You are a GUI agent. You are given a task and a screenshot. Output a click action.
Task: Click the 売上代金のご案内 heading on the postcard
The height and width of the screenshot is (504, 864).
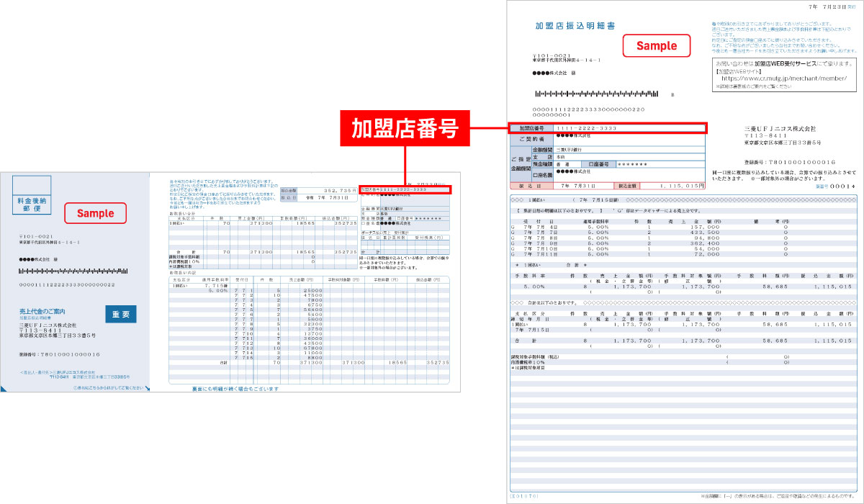tap(44, 311)
